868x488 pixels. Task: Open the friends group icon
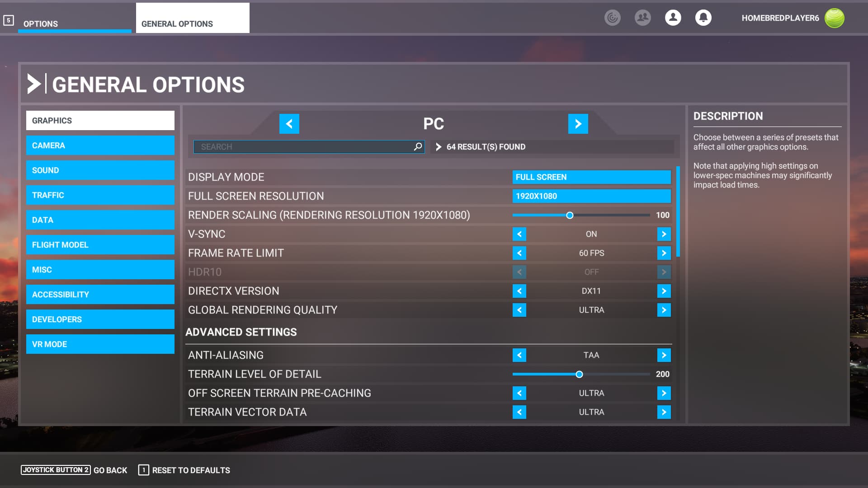642,18
